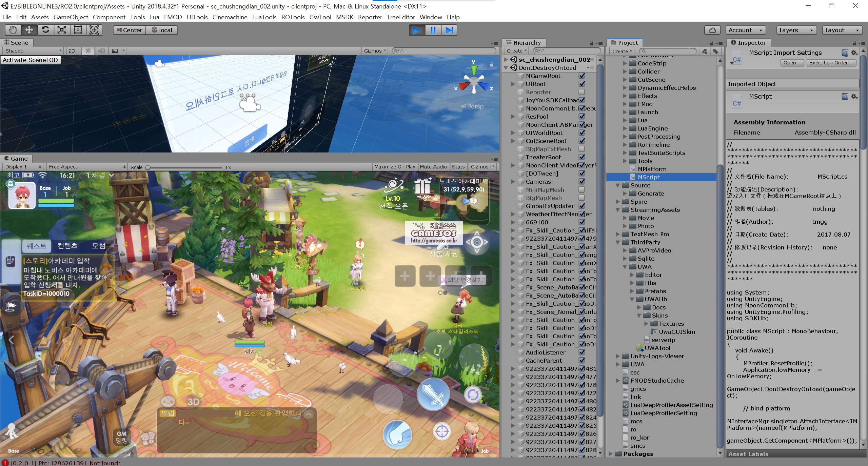Open MScript Import Settings help book icon
868x466 pixels.
(x=845, y=53)
